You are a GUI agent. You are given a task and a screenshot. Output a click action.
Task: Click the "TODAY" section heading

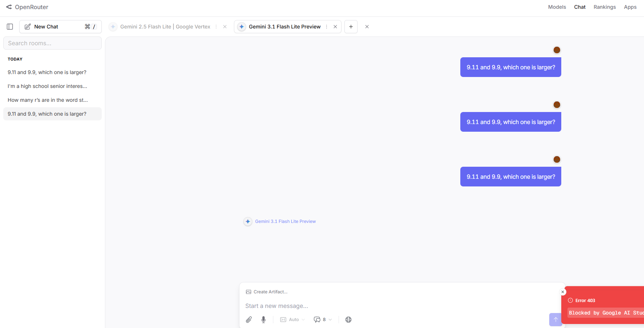point(15,59)
